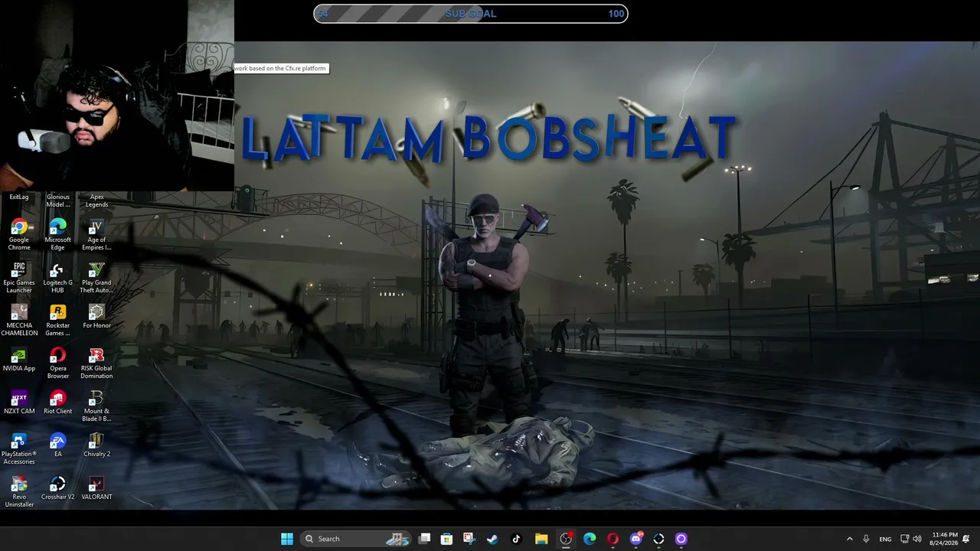Switch to Opera in the taskbar
Screen dimensions: 980x551
pos(612,539)
